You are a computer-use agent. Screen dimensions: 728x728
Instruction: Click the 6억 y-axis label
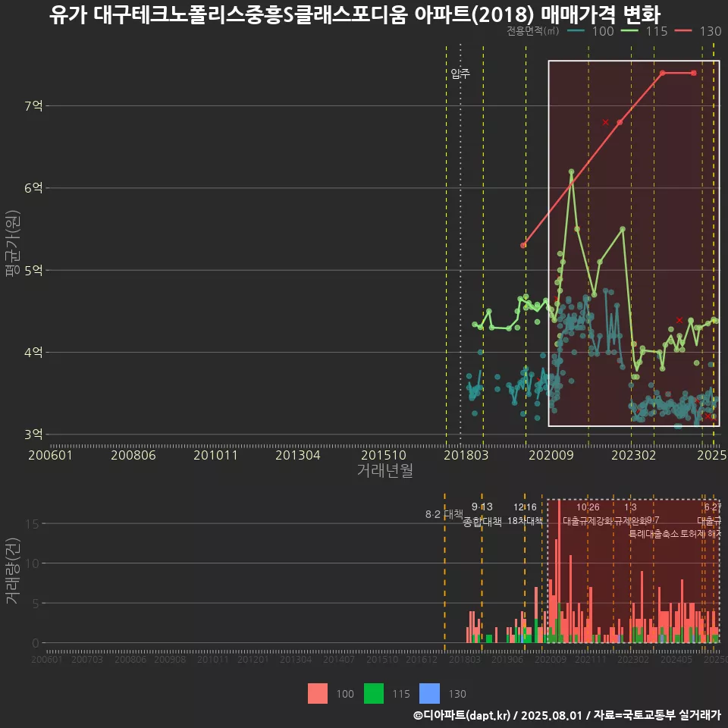click(33, 188)
